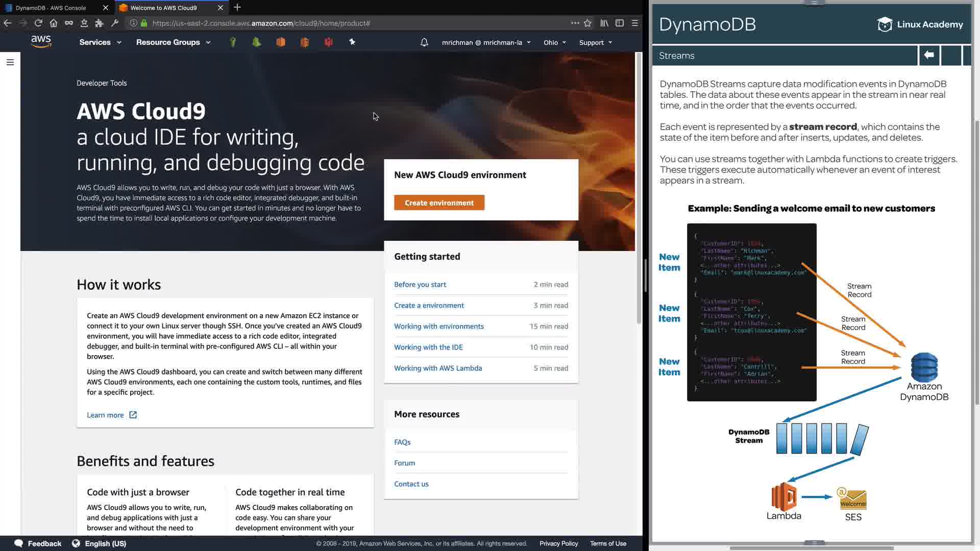The image size is (980, 551).
Task: Switch to DynamoDB - AWS Console tab
Action: click(51, 8)
